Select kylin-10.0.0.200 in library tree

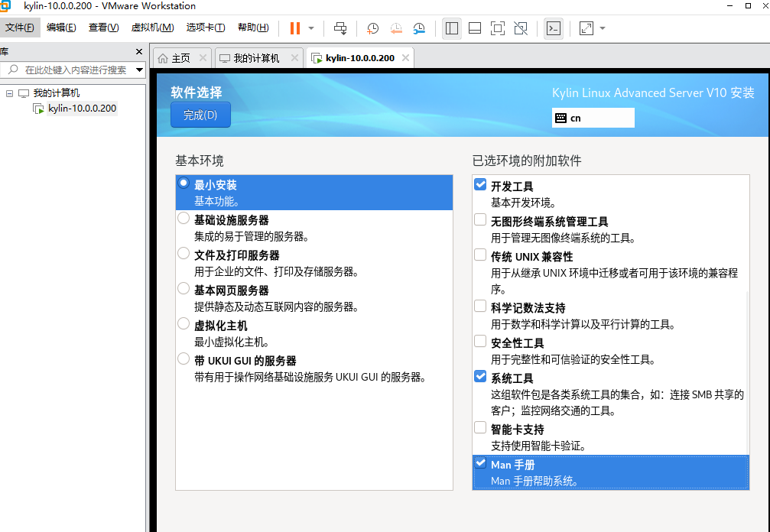pos(82,108)
